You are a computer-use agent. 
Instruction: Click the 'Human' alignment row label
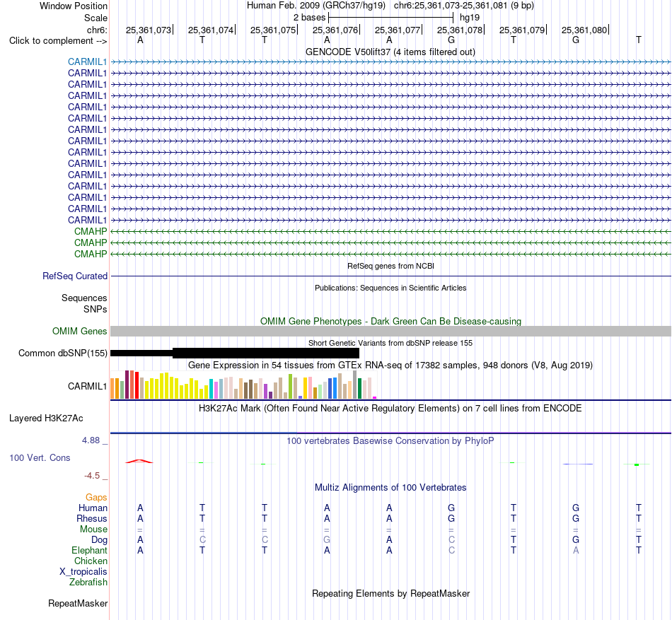point(93,508)
